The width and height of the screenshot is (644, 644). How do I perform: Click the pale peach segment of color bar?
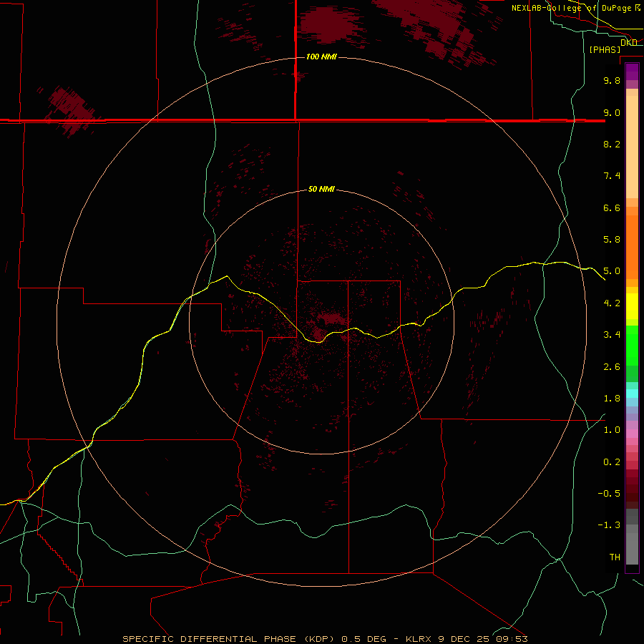(x=632, y=147)
